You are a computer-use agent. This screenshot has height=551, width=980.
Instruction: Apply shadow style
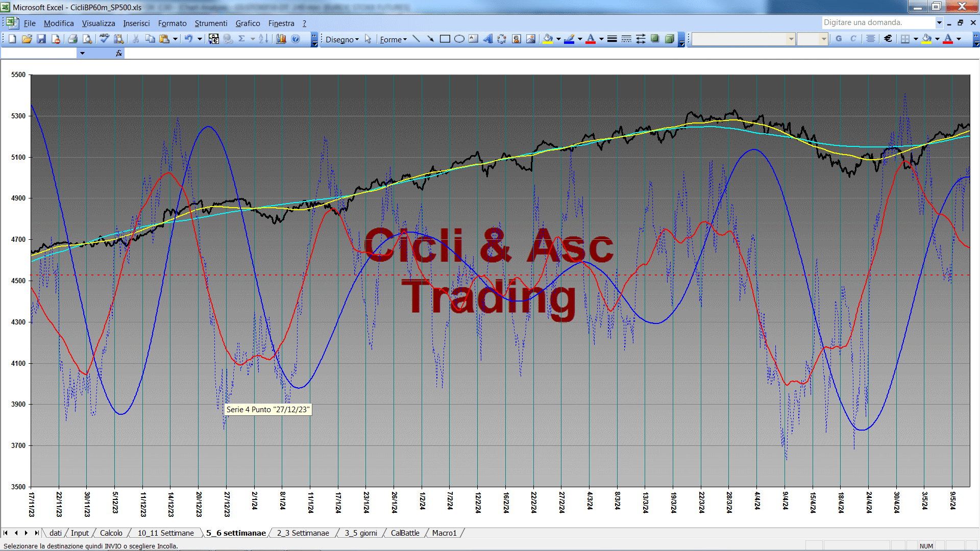[x=655, y=39]
